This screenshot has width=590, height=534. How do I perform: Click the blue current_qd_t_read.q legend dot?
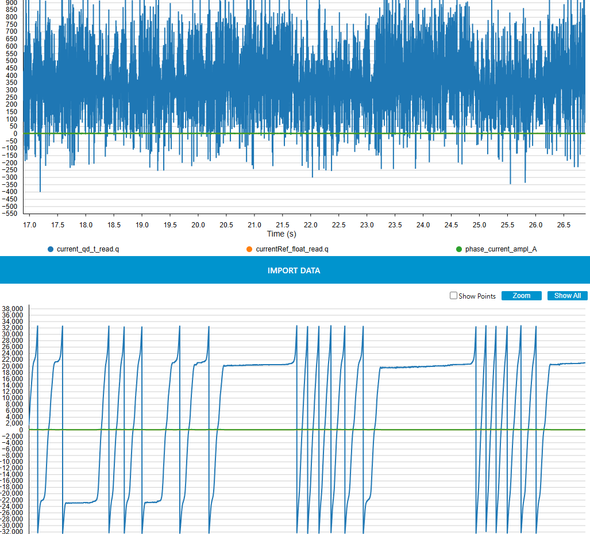(50, 249)
